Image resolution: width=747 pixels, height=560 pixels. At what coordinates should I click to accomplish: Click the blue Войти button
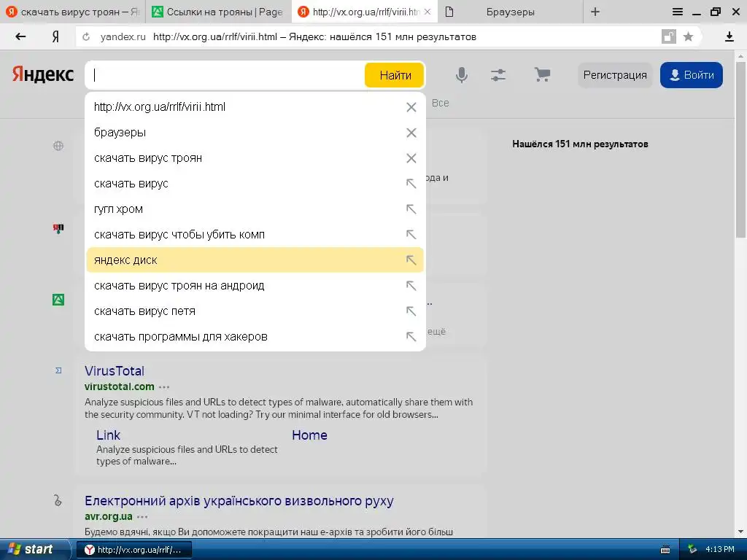(x=692, y=75)
